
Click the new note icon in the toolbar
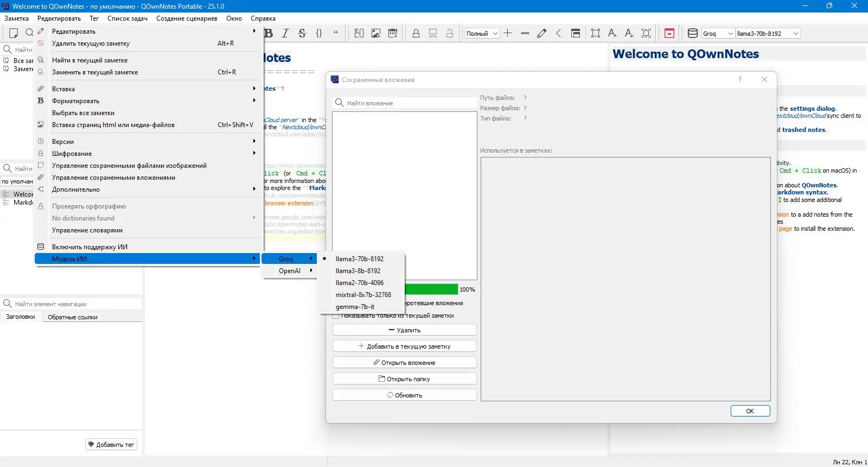(x=14, y=33)
